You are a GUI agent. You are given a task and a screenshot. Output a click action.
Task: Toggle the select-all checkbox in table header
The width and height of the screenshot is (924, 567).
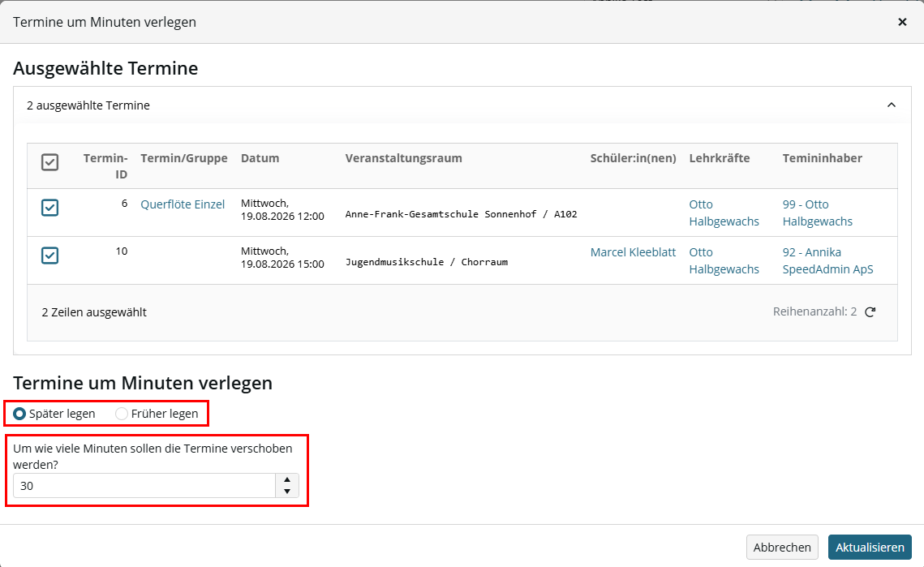(x=50, y=162)
